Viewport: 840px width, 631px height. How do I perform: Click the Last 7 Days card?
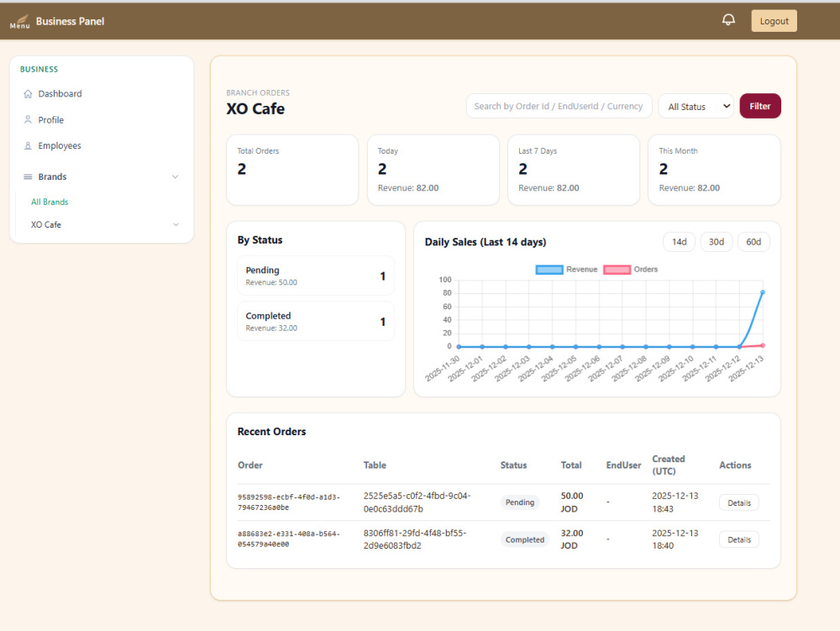(x=573, y=170)
